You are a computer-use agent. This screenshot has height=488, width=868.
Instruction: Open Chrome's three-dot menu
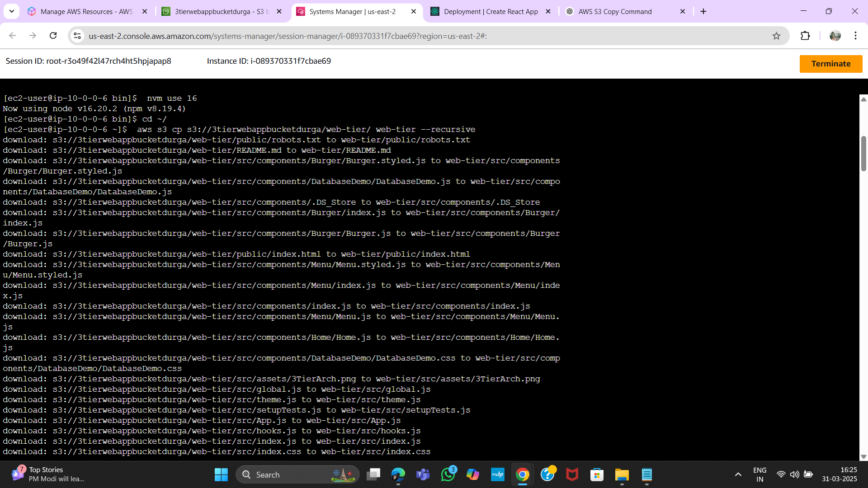point(855,36)
